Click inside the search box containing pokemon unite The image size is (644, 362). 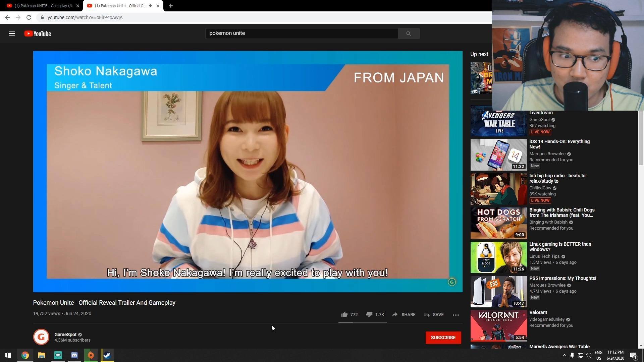(302, 33)
